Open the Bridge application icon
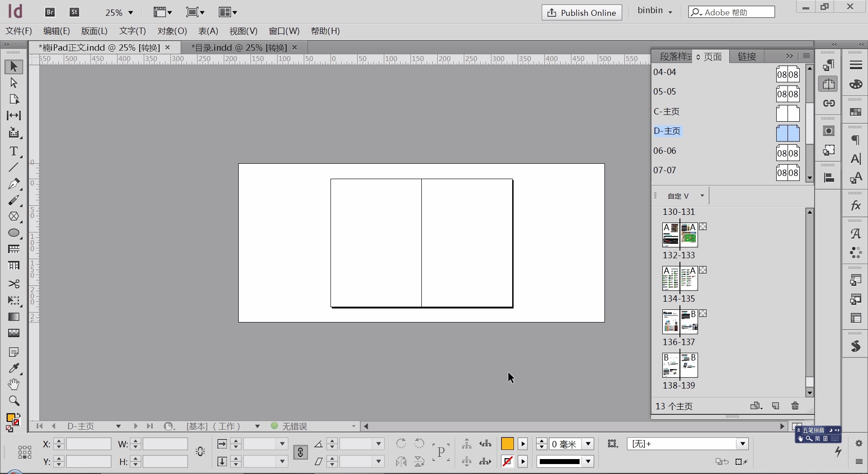868x474 pixels. pyautogui.click(x=50, y=12)
